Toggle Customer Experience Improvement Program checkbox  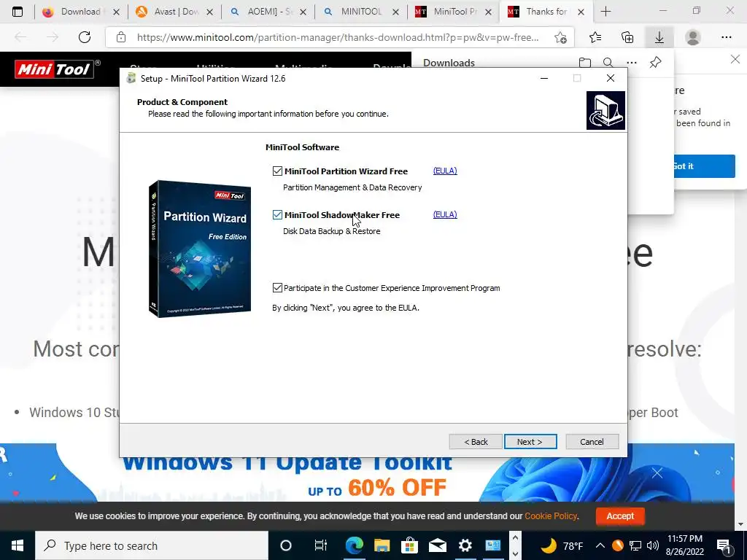277,287
